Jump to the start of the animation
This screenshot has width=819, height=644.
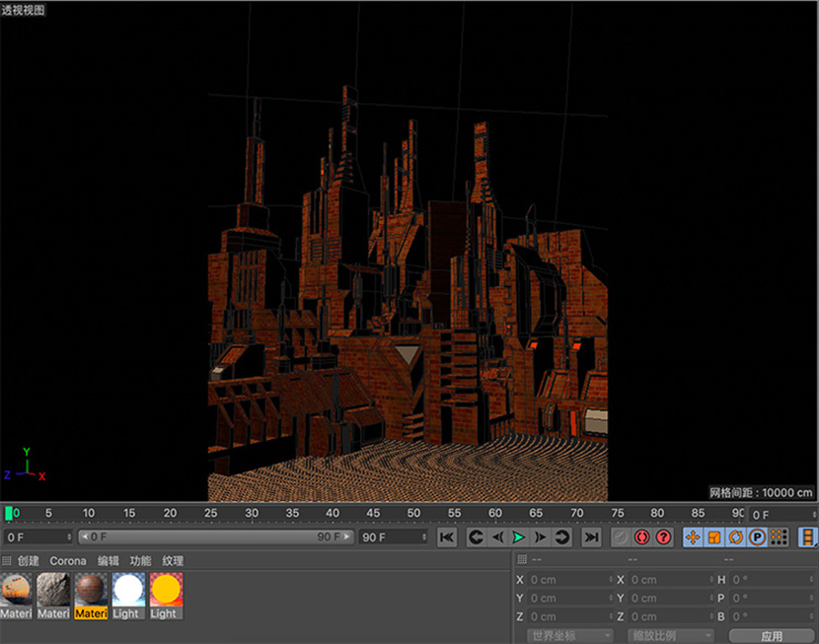pos(447,537)
